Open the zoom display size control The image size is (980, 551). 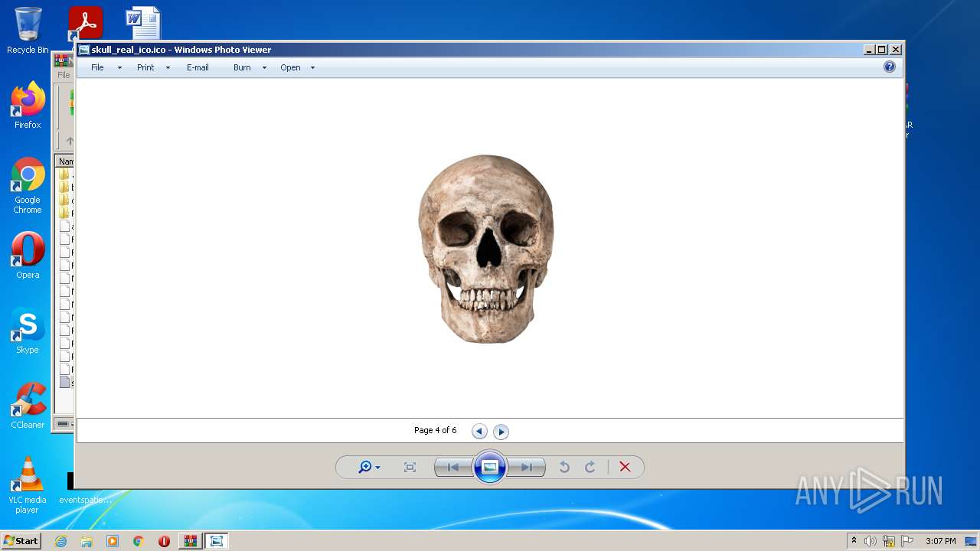click(369, 468)
